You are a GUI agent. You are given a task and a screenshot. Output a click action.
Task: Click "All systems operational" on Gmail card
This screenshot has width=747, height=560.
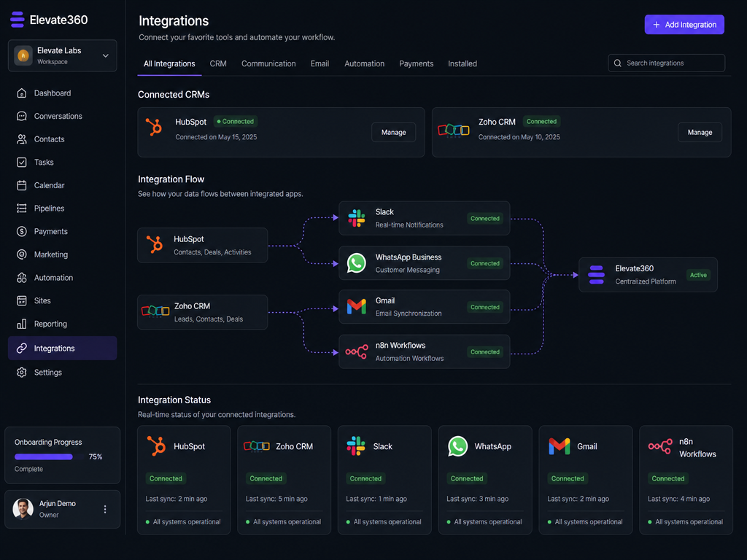click(589, 522)
